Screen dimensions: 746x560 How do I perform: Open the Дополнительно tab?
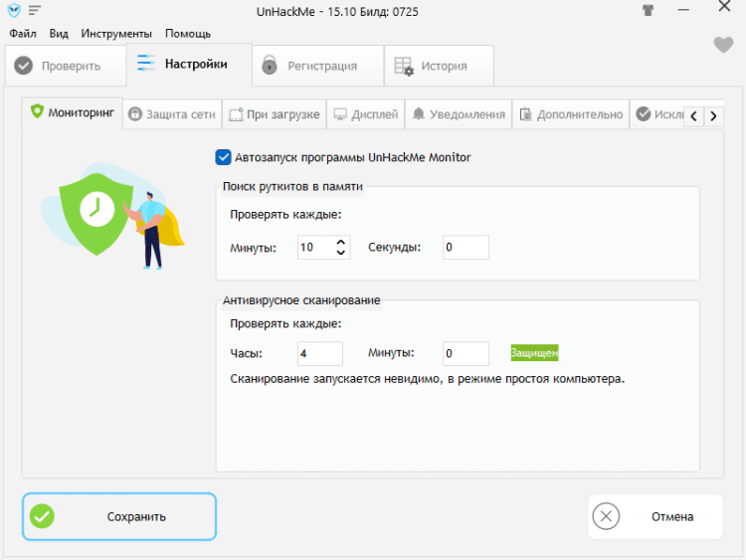tap(571, 114)
